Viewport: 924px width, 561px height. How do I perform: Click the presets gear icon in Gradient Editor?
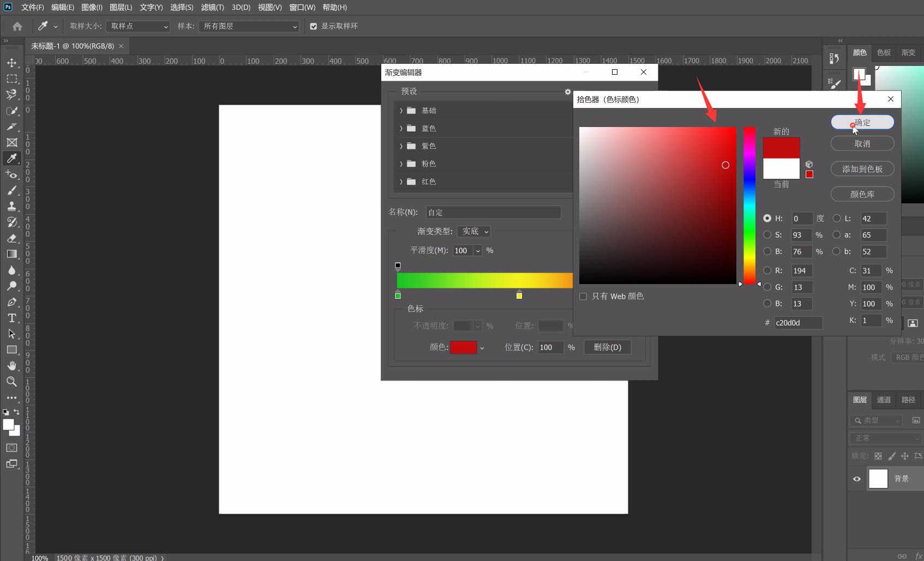click(568, 92)
